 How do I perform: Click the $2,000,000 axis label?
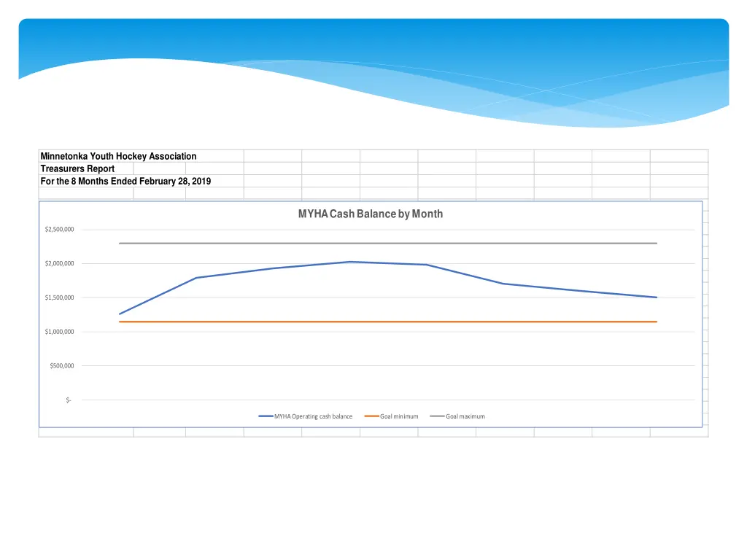60,263
